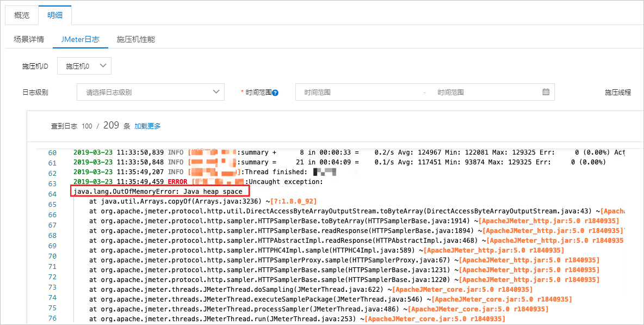Select the 明细 tab
This screenshot has height=325, width=644.
[55, 16]
